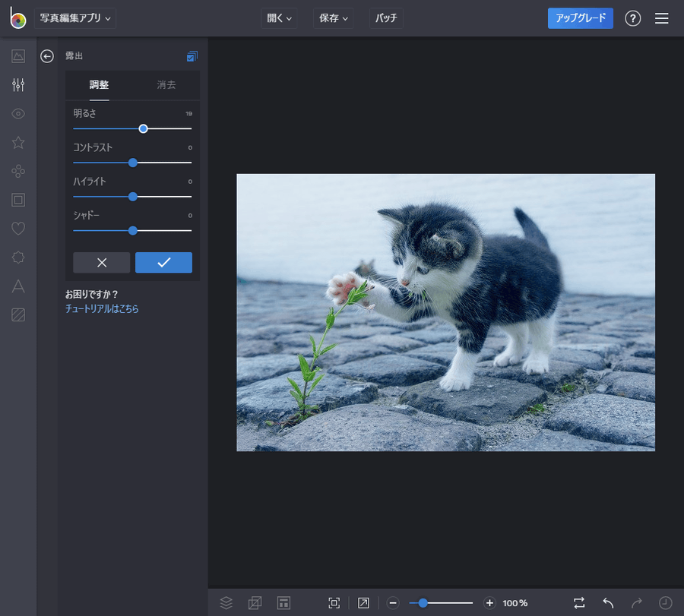The image size is (684, 616).
Task: Click the zoom level slider handle
Action: point(423,603)
